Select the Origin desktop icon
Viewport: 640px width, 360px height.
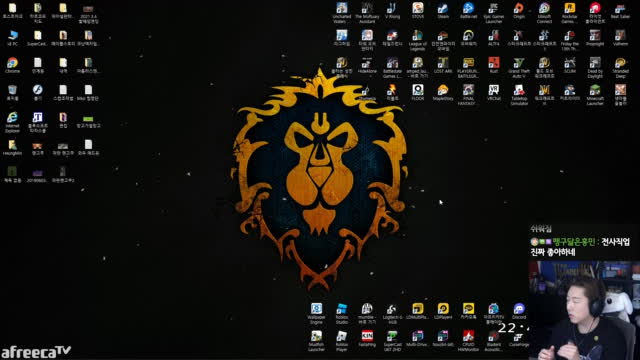tap(519, 11)
